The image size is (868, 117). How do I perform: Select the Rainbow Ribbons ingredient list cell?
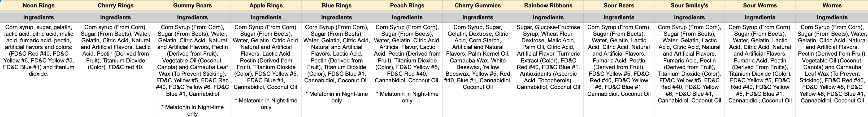click(548, 57)
